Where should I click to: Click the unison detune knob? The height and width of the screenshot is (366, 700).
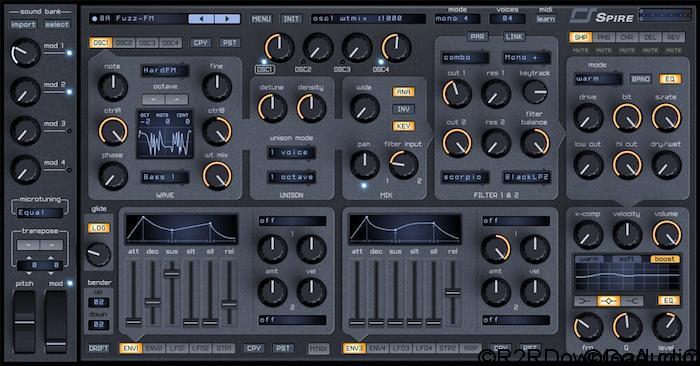coord(272,108)
